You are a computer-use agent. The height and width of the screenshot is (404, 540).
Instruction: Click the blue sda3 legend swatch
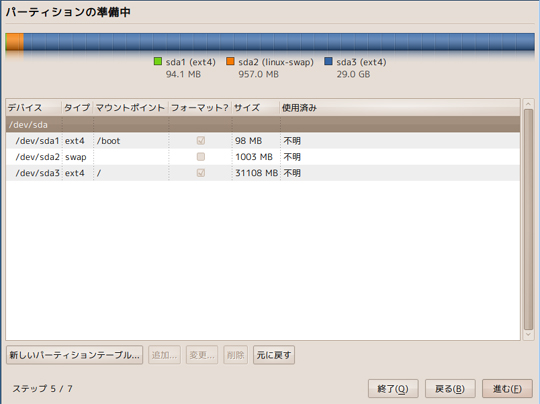click(x=329, y=62)
